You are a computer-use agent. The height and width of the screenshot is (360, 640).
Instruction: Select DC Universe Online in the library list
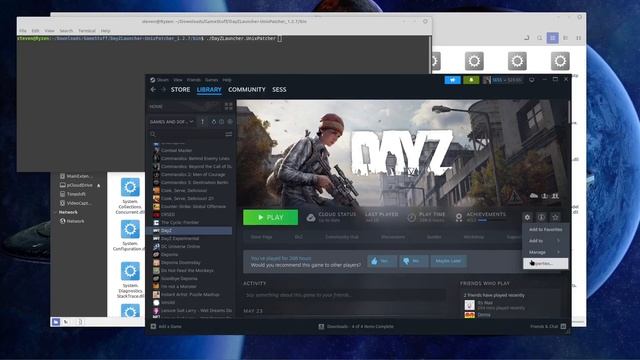tap(190, 247)
